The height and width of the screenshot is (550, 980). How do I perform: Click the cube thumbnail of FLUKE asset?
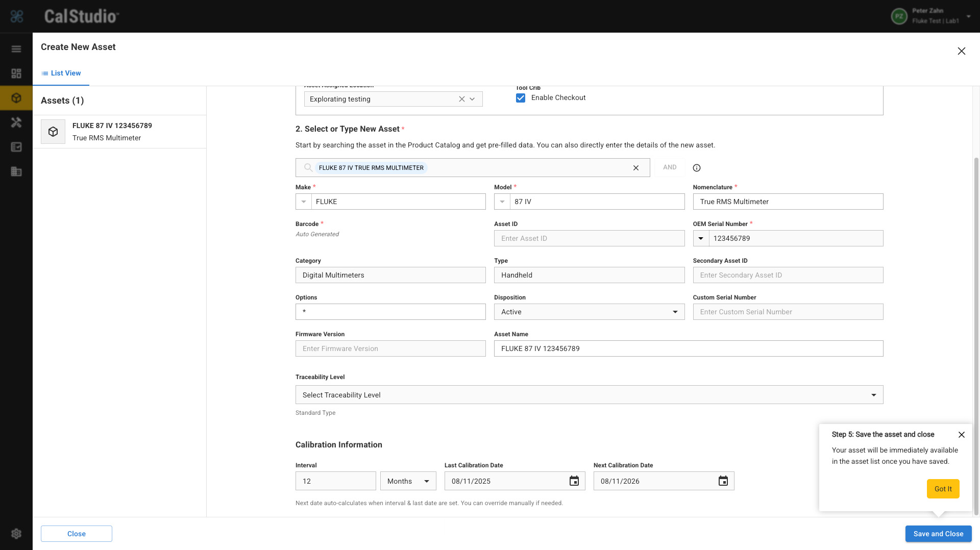53,132
